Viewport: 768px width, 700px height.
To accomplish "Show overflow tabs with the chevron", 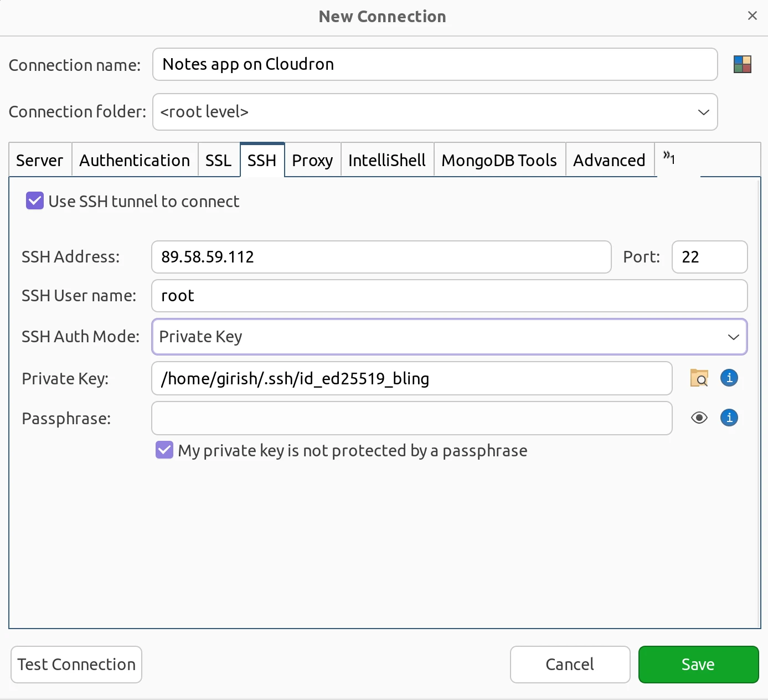I will [669, 159].
